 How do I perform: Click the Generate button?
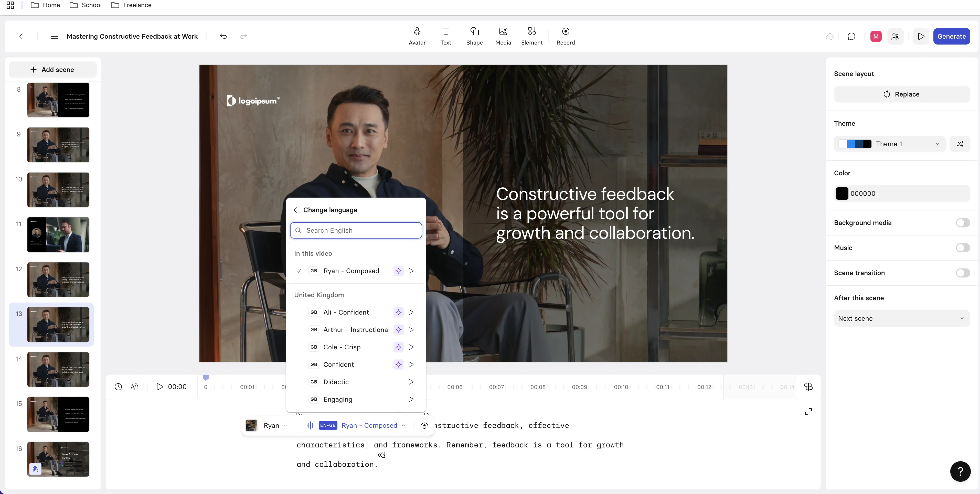click(951, 37)
